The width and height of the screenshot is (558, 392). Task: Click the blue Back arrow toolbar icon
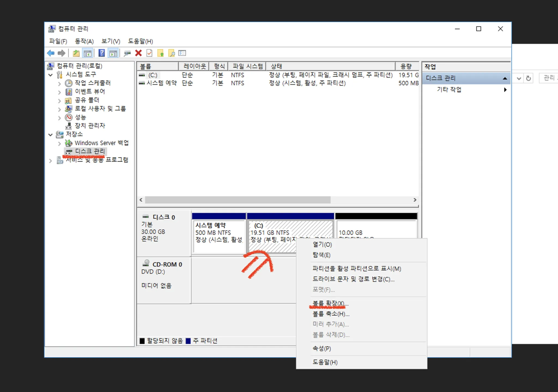[x=51, y=53]
